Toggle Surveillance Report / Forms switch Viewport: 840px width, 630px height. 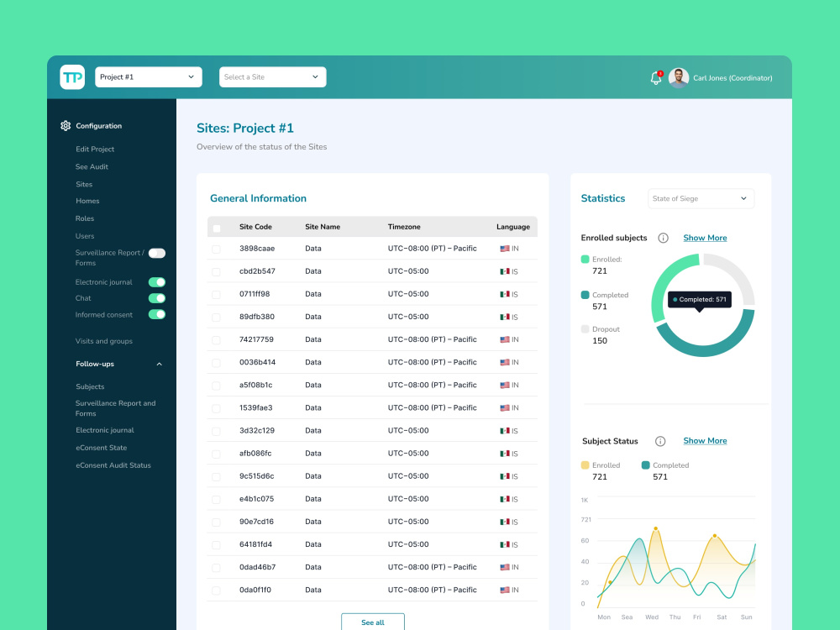[x=157, y=253]
